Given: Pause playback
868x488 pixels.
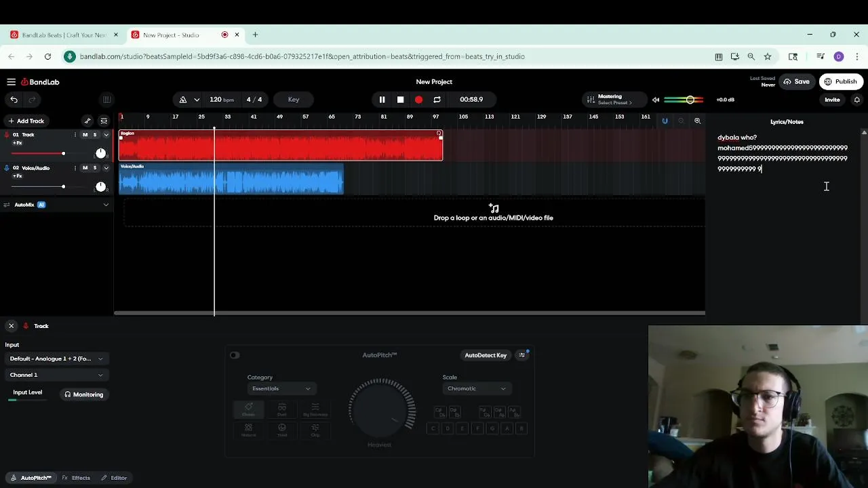Looking at the screenshot, I should (x=382, y=100).
